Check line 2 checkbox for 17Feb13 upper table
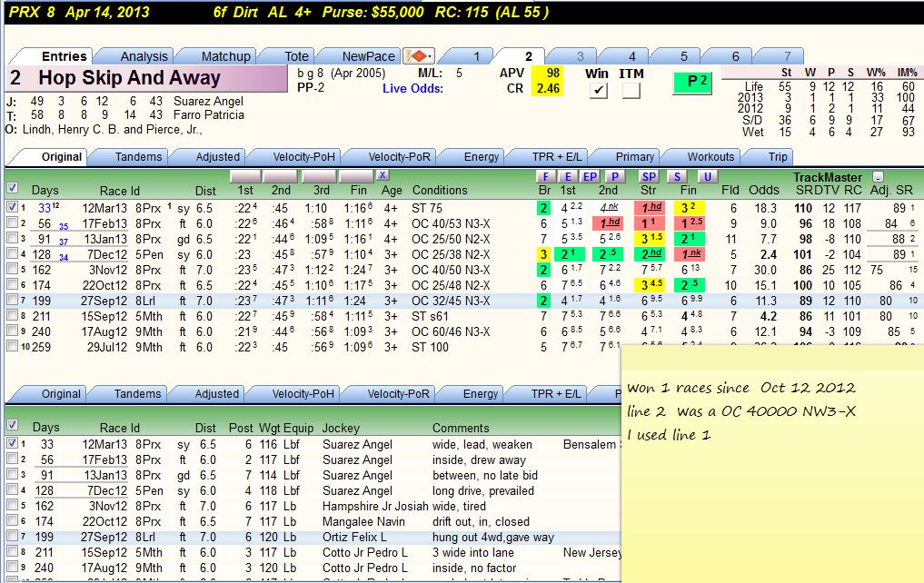 [x=13, y=222]
